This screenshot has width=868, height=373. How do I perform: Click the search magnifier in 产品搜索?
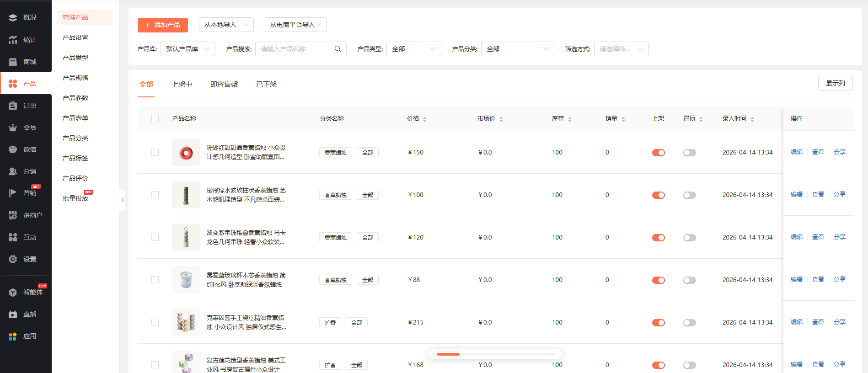click(338, 49)
